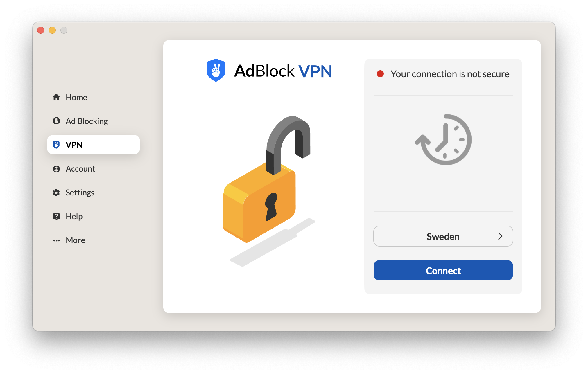Click the chevron next to Sweden
Image resolution: width=588 pixels, height=374 pixels.
click(500, 236)
